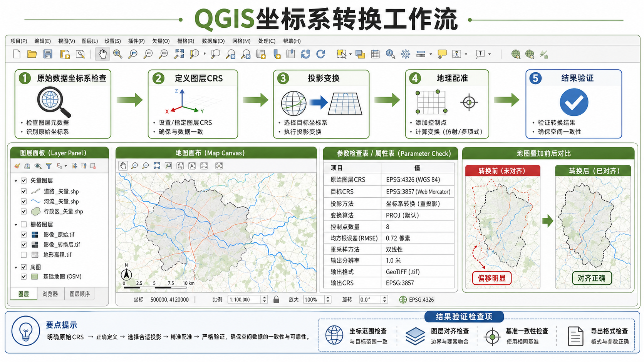
Task: Save project with the floppy disk icon
Action: [48, 54]
